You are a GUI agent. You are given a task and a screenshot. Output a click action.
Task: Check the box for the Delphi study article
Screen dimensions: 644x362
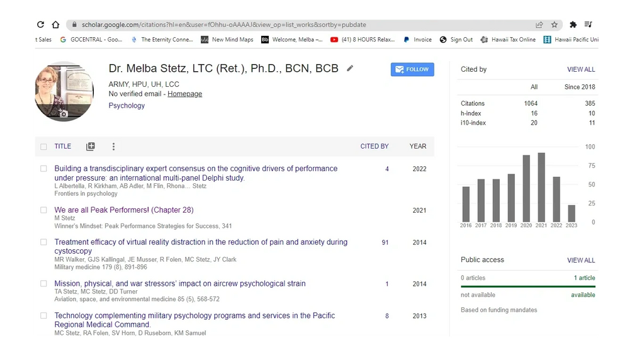[43, 169]
